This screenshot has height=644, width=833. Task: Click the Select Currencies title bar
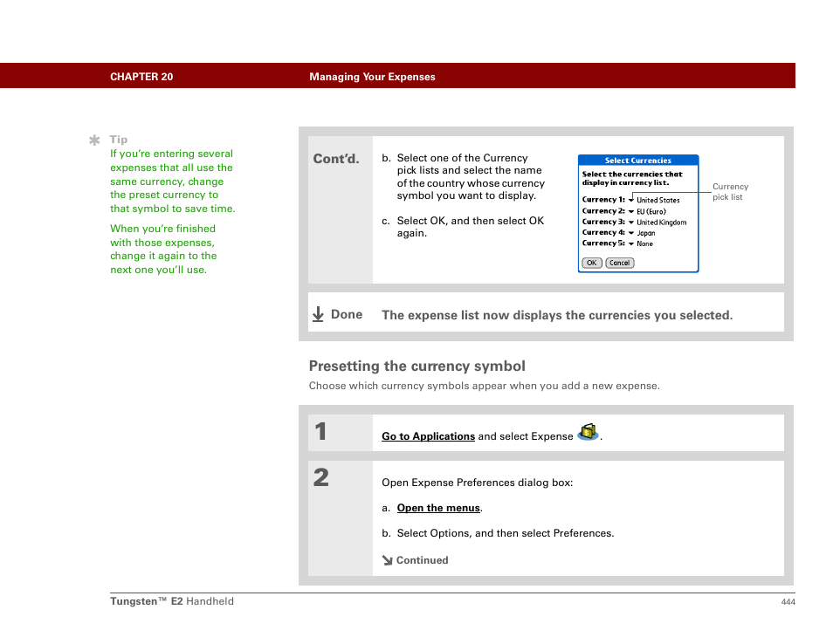click(638, 161)
